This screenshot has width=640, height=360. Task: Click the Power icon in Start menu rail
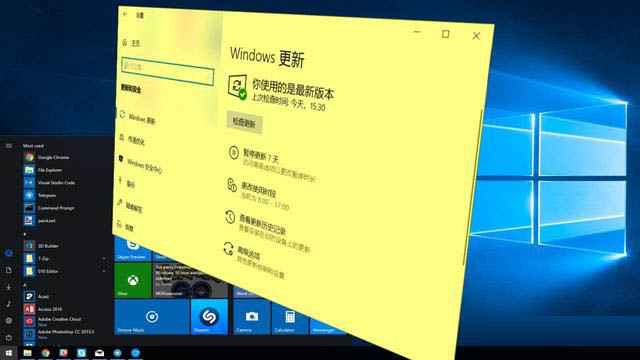pyautogui.click(x=9, y=338)
